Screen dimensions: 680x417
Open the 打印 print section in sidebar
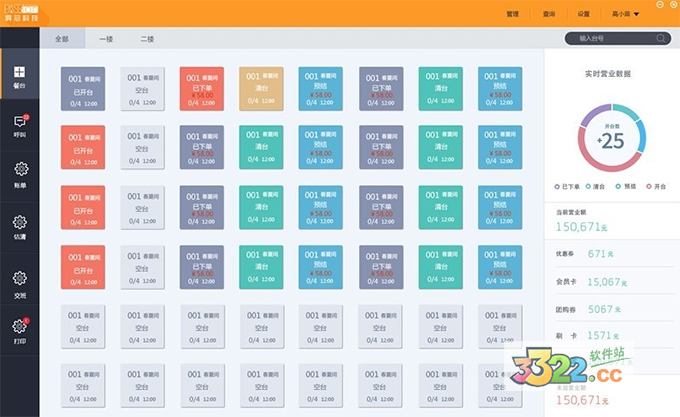pos(20,330)
